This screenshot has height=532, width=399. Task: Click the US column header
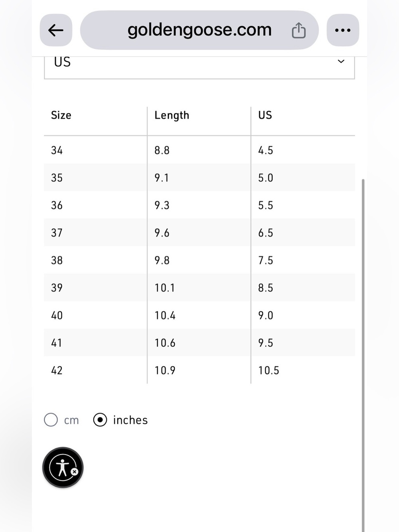pyautogui.click(x=265, y=115)
